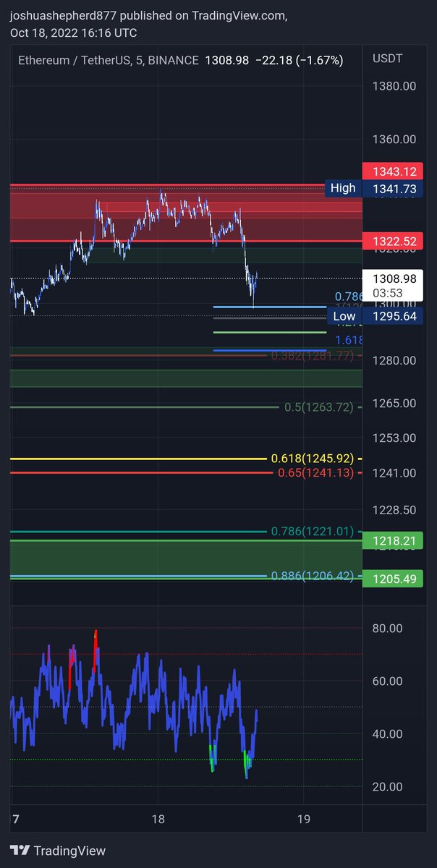Click the green support zone above 1218.21 line
437x868 pixels.
click(186, 558)
